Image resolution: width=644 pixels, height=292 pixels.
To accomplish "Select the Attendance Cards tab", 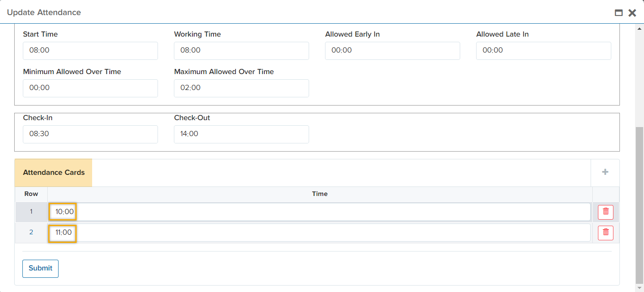I will pyautogui.click(x=53, y=173).
